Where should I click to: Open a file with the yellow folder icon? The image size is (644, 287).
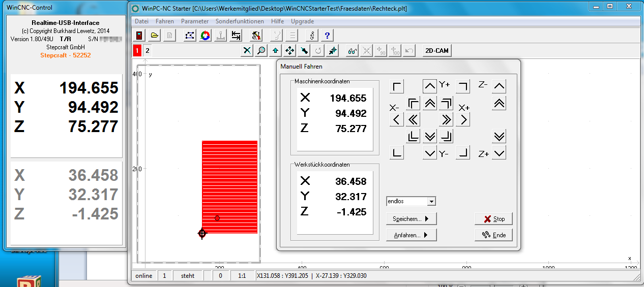coord(154,36)
